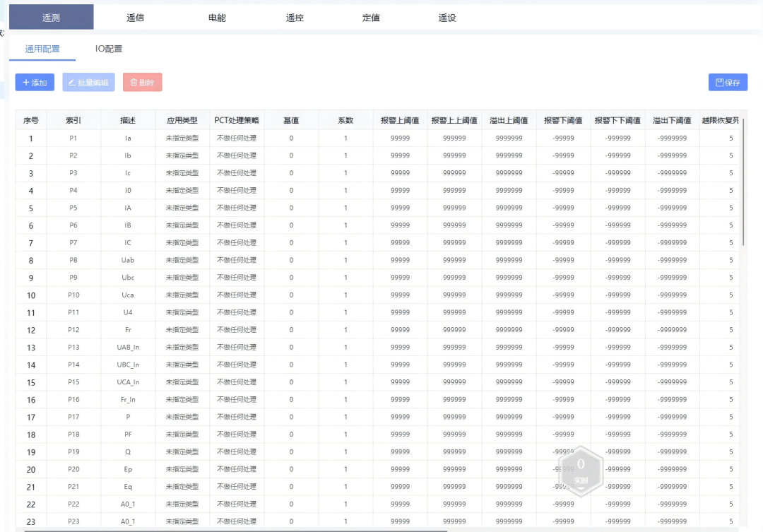The height and width of the screenshot is (532, 763).
Task: Open the 遥控 tab
Action: (x=295, y=18)
